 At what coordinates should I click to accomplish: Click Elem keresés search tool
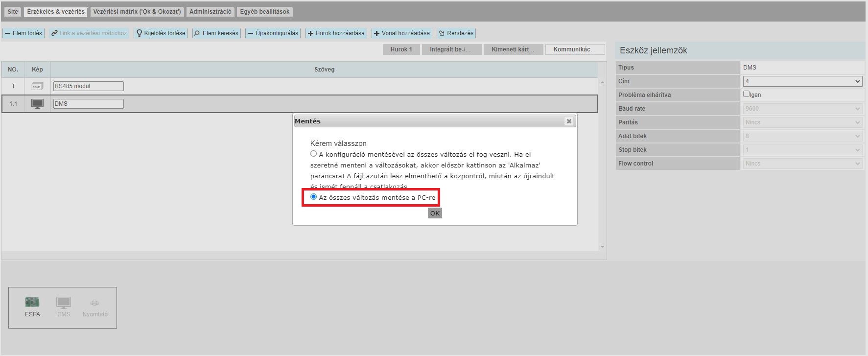coord(216,33)
